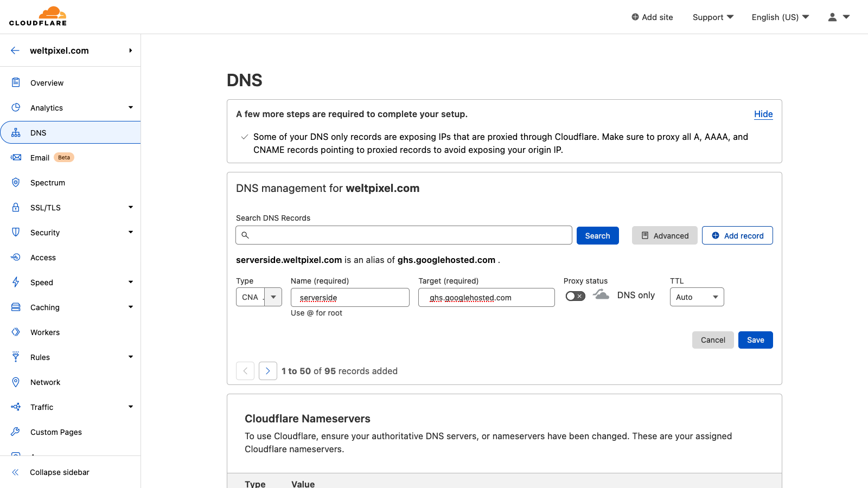Click the Security shield icon
Image resolution: width=868 pixels, height=488 pixels.
point(16,232)
